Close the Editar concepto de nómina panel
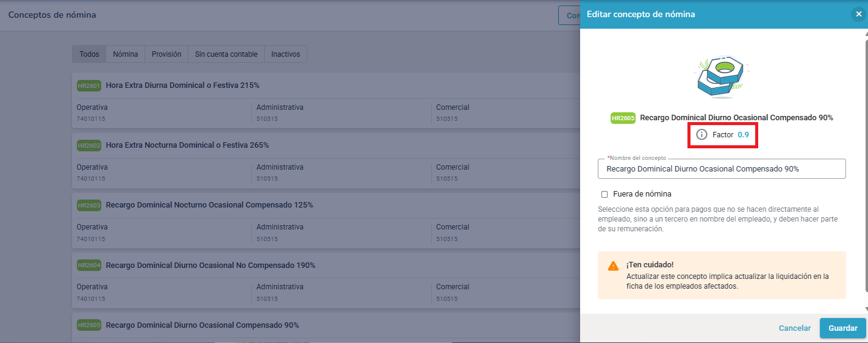Viewport: 868px width, 343px height. coord(859,15)
